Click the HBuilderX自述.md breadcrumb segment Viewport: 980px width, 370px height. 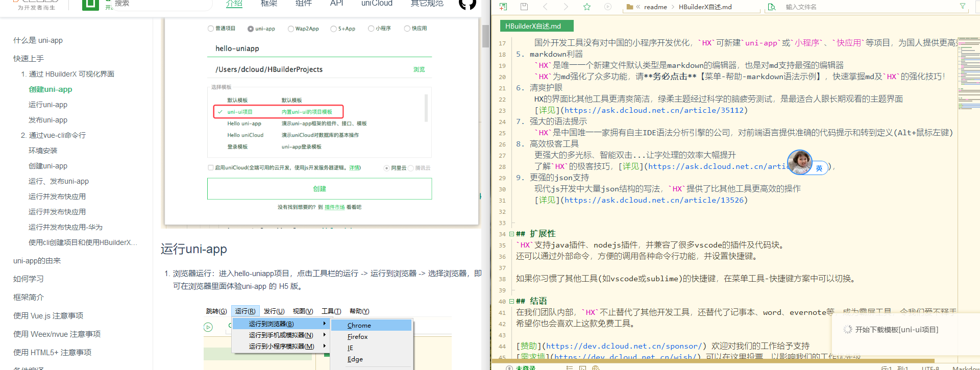(705, 7)
